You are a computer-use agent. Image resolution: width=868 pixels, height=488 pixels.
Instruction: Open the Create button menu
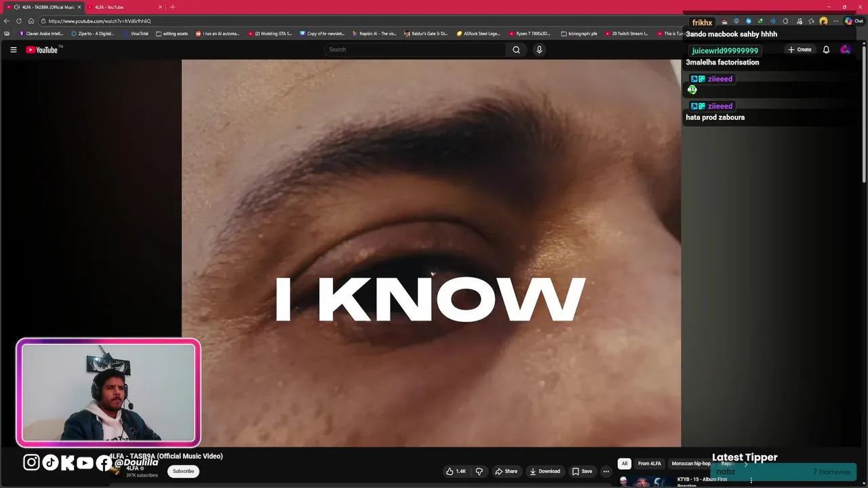(x=800, y=49)
